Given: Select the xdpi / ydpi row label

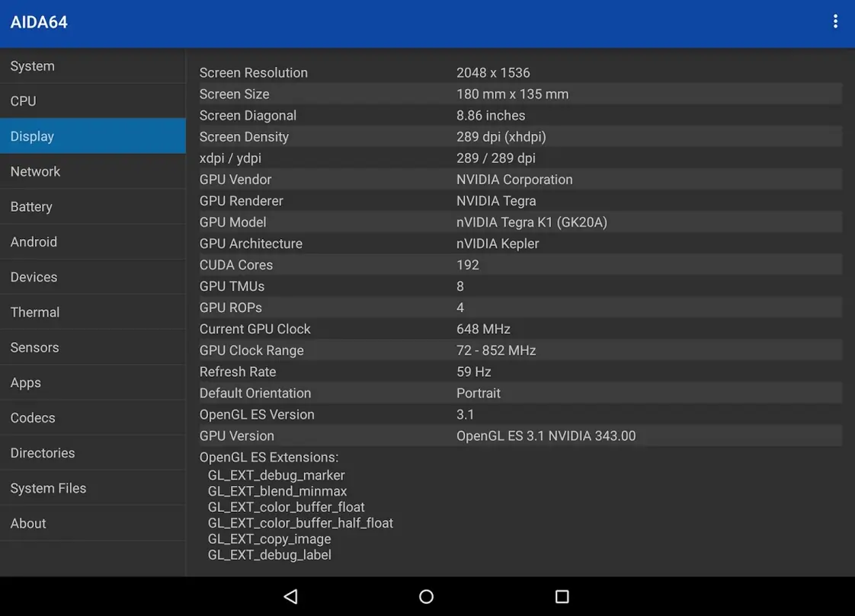Looking at the screenshot, I should [x=230, y=158].
